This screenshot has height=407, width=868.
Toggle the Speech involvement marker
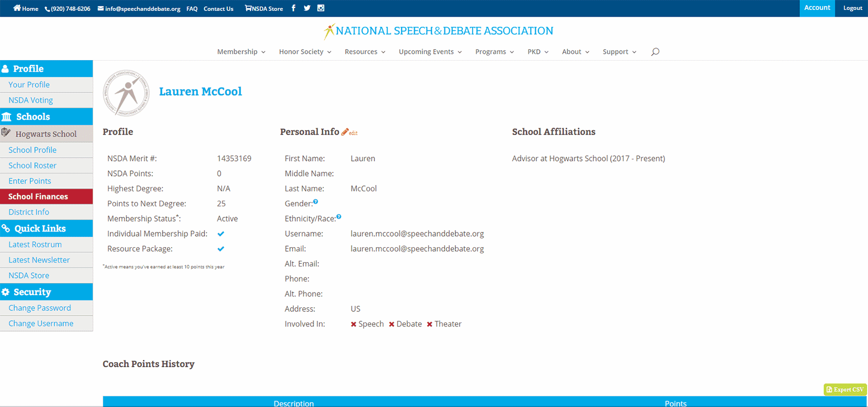click(x=354, y=324)
